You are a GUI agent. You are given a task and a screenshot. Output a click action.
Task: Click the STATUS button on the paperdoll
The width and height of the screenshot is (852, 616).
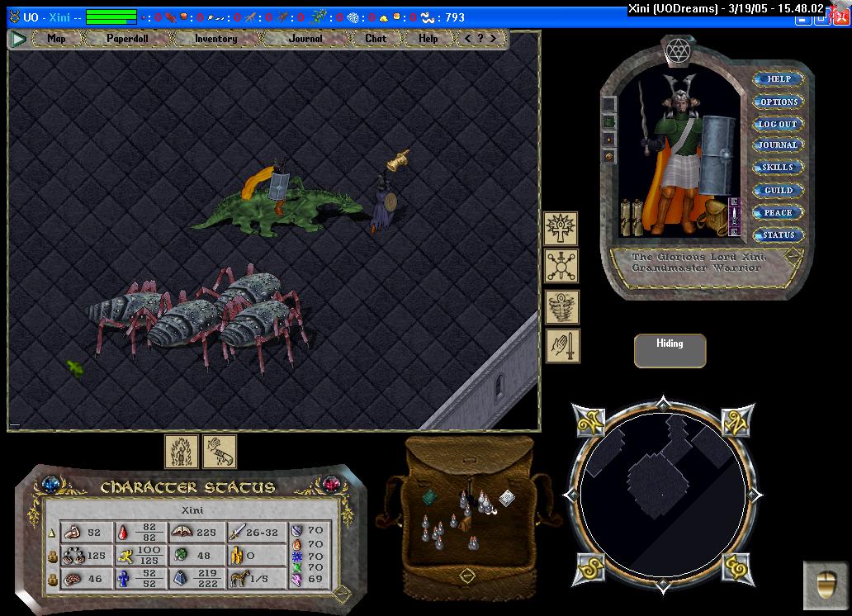pyautogui.click(x=778, y=235)
